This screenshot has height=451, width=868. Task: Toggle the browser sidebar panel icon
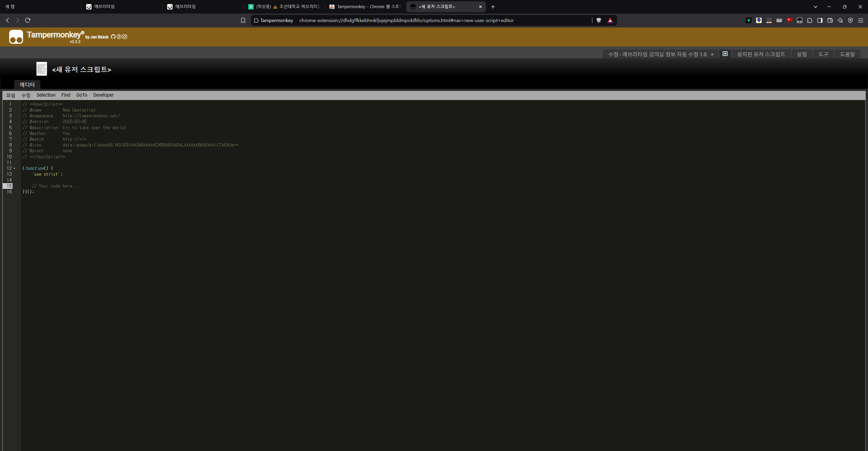[x=820, y=20]
